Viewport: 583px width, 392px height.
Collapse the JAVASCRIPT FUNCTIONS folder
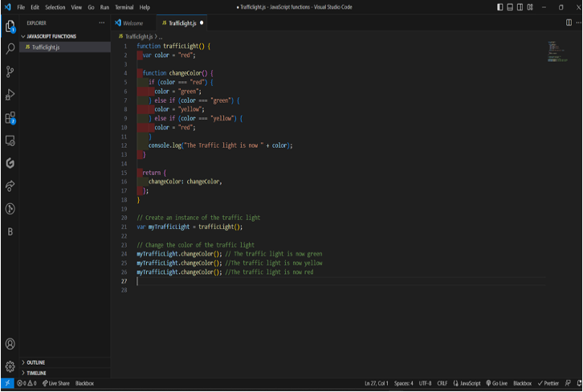pyautogui.click(x=65, y=36)
